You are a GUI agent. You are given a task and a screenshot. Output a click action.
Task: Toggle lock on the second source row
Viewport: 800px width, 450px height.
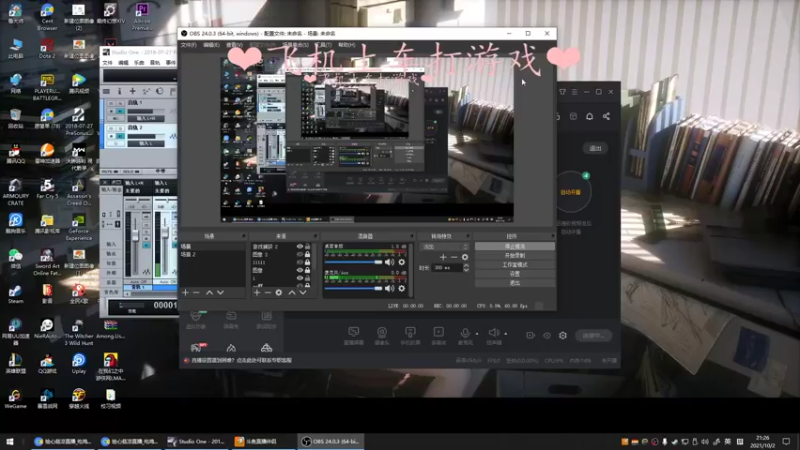coord(307,254)
